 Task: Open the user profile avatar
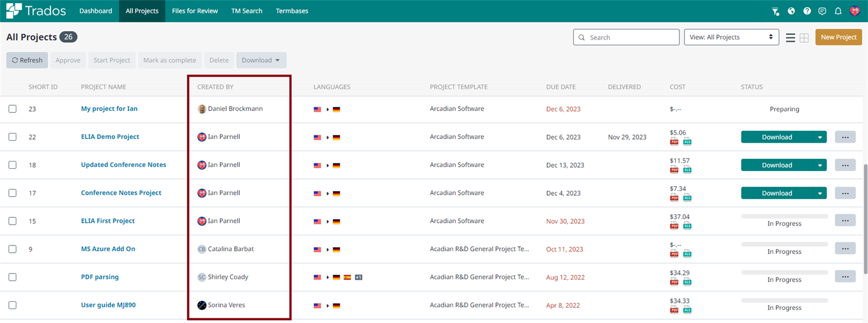[855, 11]
